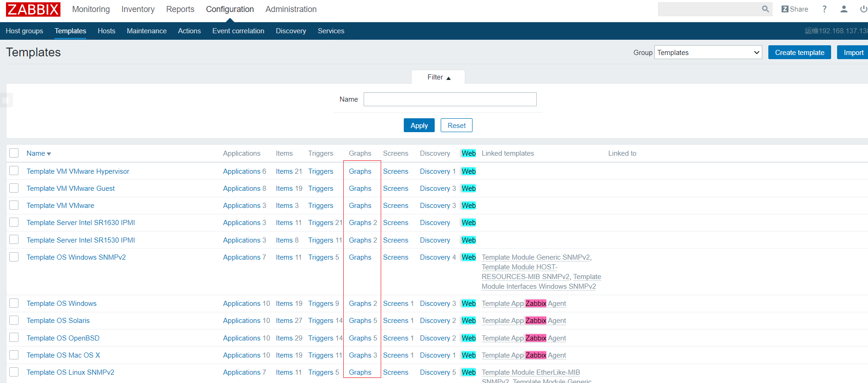Open the Inventory menu
Image resolution: width=868 pixels, height=383 pixels.
point(138,9)
